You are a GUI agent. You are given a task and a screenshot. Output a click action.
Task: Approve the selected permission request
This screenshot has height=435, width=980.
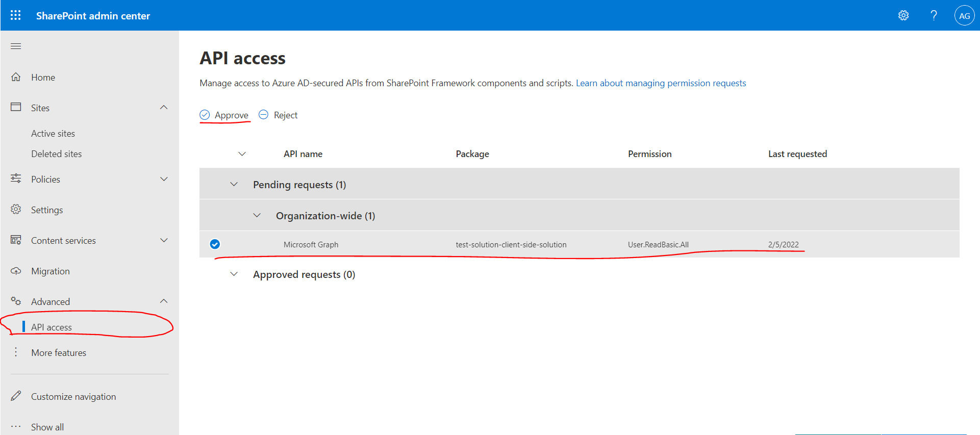[x=224, y=115]
